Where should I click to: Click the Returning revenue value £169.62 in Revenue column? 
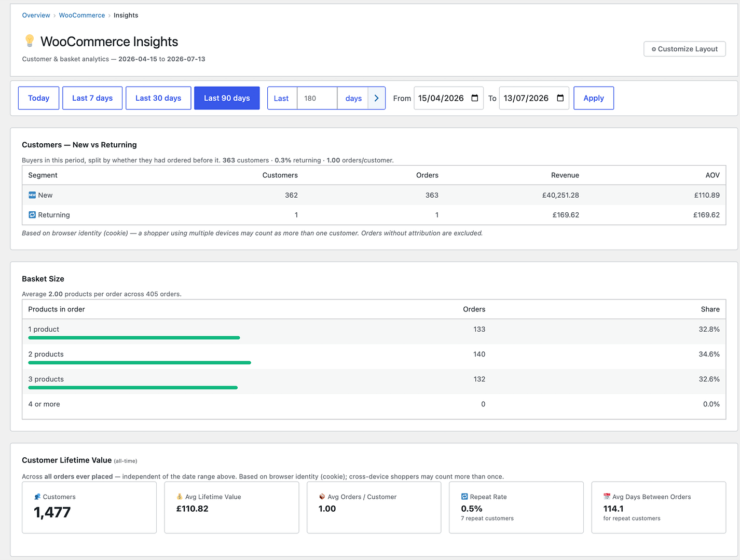566,215
